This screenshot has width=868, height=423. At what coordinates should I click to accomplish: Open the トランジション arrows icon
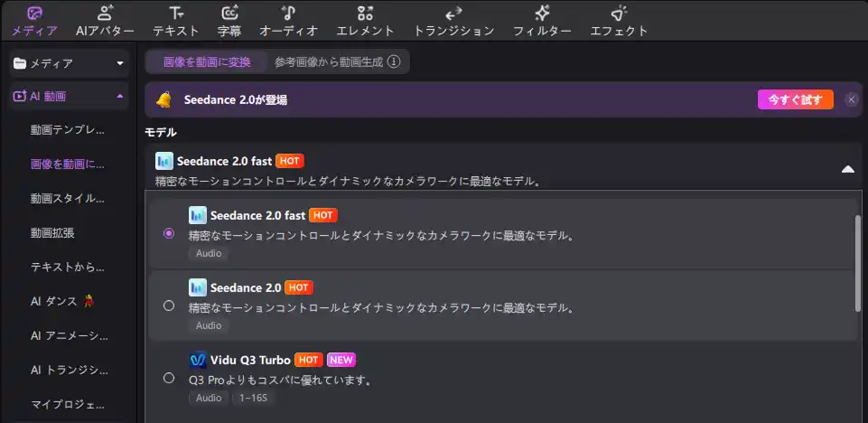pos(453,14)
